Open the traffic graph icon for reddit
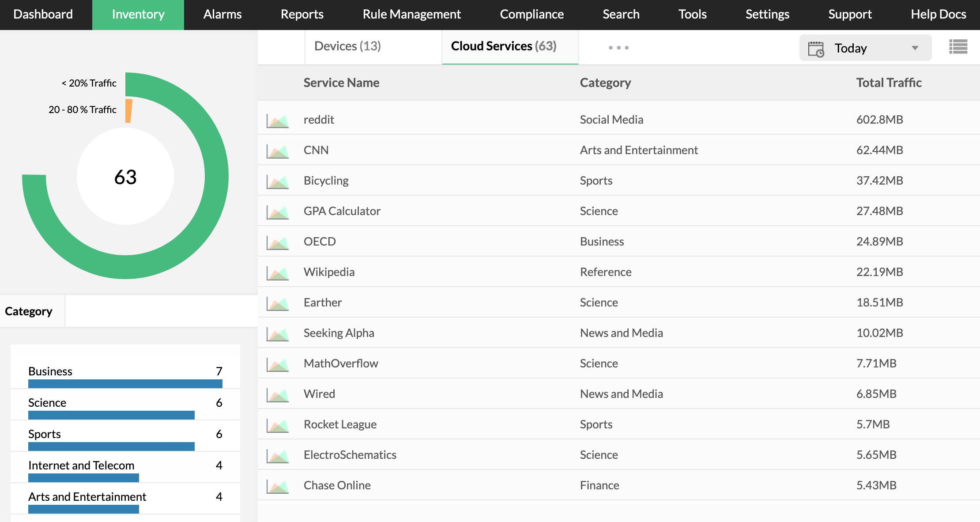 (277, 119)
